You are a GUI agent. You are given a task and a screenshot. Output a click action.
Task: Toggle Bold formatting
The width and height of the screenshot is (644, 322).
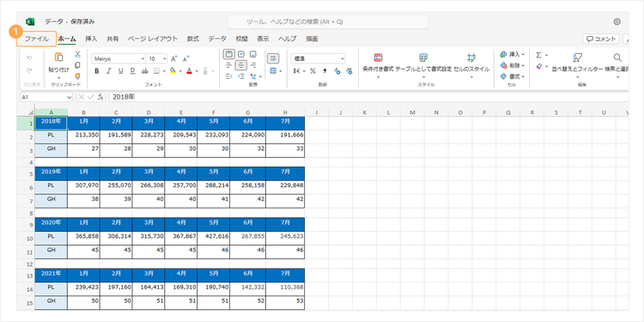point(97,71)
